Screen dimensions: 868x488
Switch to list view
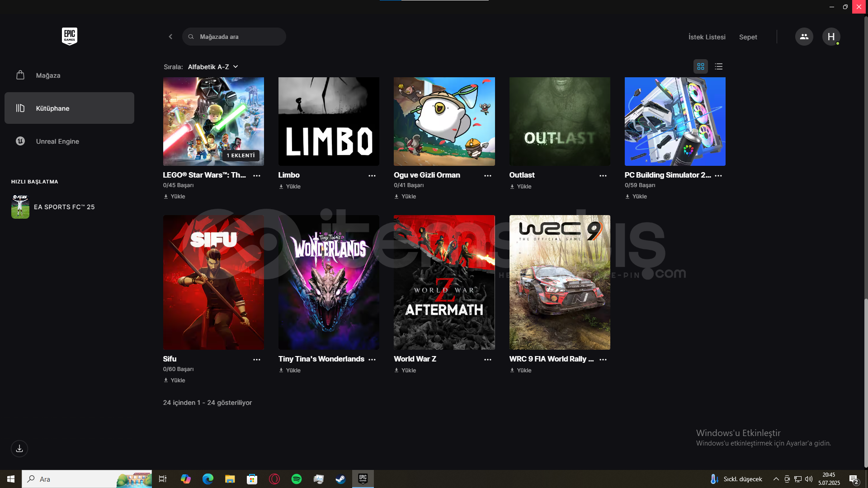point(719,66)
